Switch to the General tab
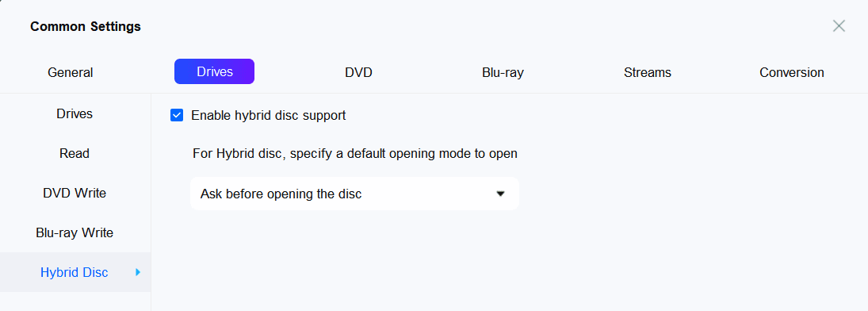Image resolution: width=868 pixels, height=311 pixels. point(71,72)
